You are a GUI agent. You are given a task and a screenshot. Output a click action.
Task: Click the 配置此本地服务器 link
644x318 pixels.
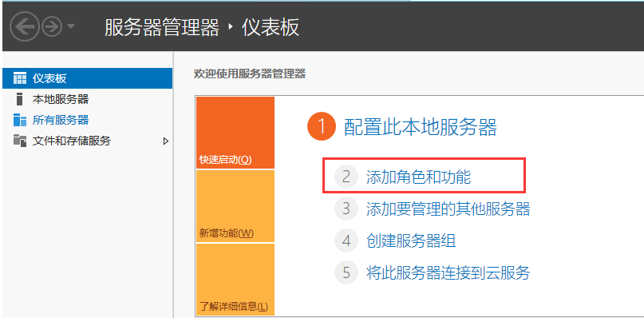(x=421, y=127)
